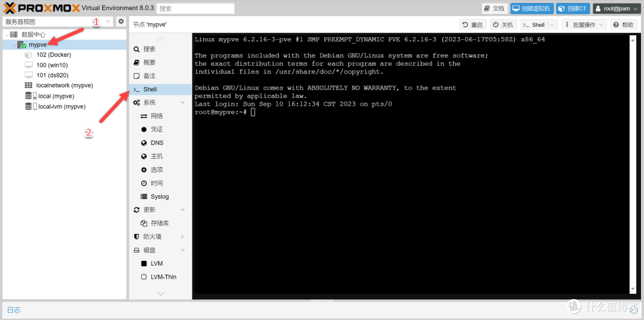Screen dimensions: 644x320
Task: Click the gear icon beside server view
Action: point(121,21)
